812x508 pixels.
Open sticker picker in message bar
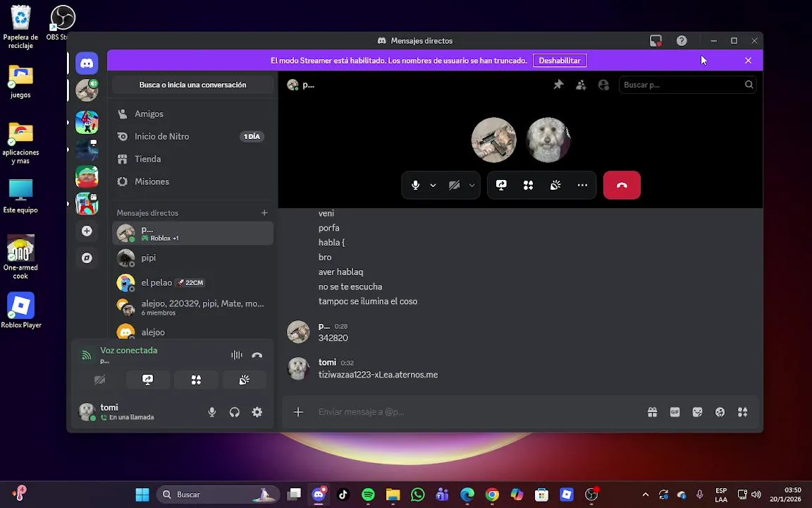[x=698, y=412]
